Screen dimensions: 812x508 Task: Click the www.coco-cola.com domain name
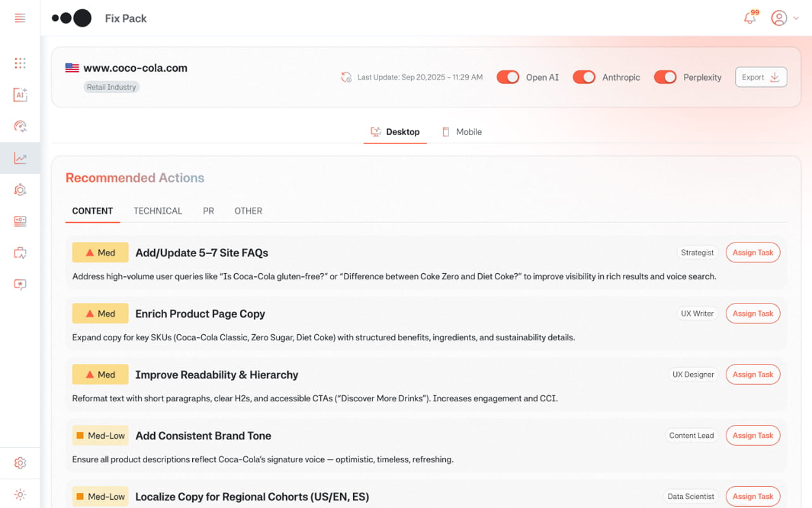click(x=136, y=68)
